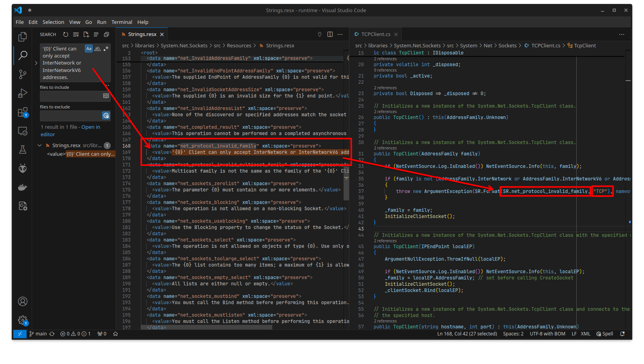Open errors and warnings problems counter
Image resolution: width=644 pixels, height=364 pixels.
point(76,334)
